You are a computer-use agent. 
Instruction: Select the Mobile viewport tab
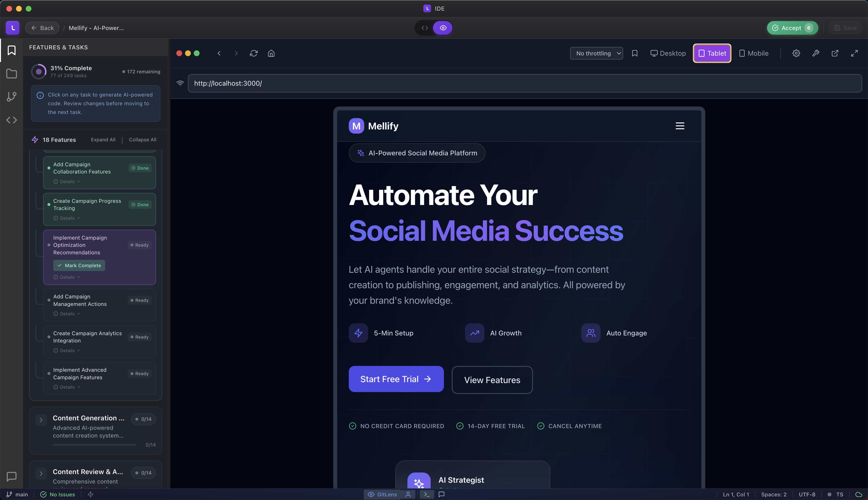754,53
